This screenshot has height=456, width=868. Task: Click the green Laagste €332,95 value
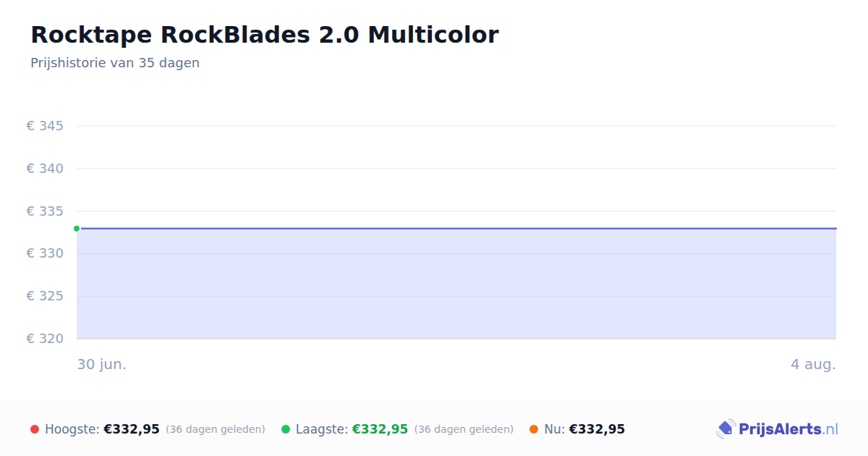(x=380, y=429)
